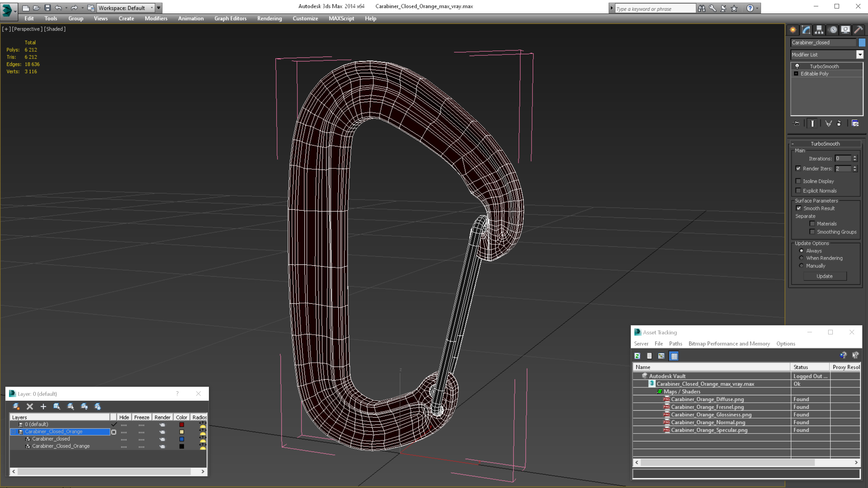
Task: Click the Pin Stack icon
Action: tap(797, 123)
